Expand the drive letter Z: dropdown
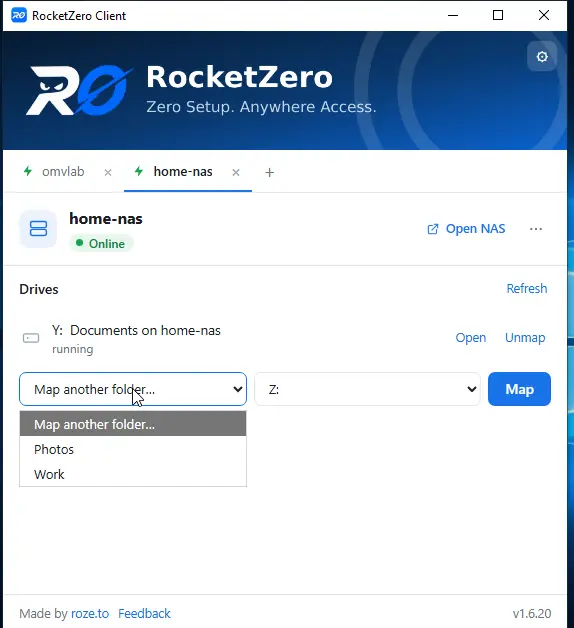The height and width of the screenshot is (628, 574). [x=367, y=389]
